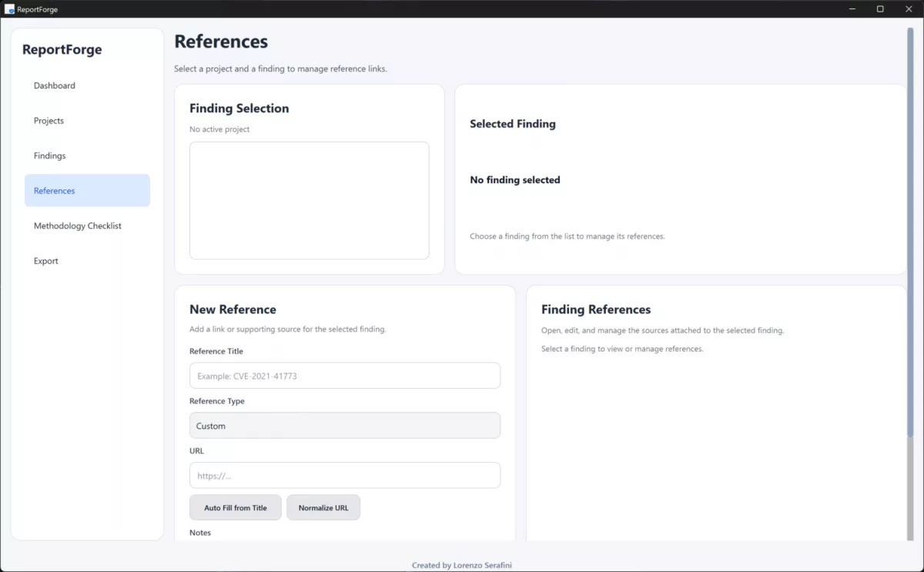Open the Findings section
This screenshot has width=924, height=572.
coord(49,156)
